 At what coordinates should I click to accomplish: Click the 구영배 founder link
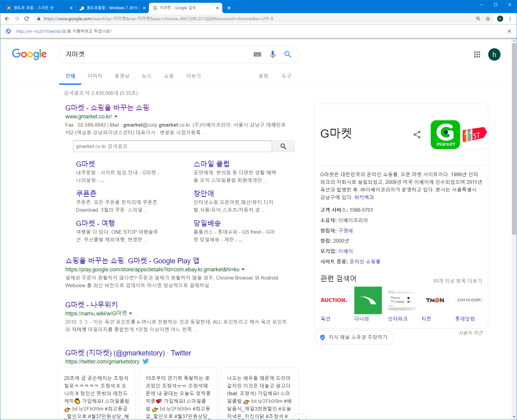[345, 231]
